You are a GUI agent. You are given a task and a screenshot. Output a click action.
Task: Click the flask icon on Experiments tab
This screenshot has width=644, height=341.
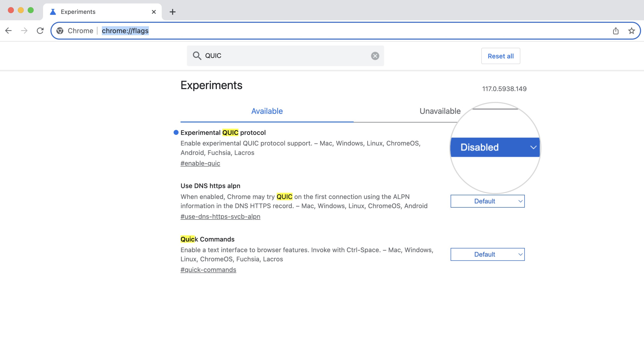53,12
